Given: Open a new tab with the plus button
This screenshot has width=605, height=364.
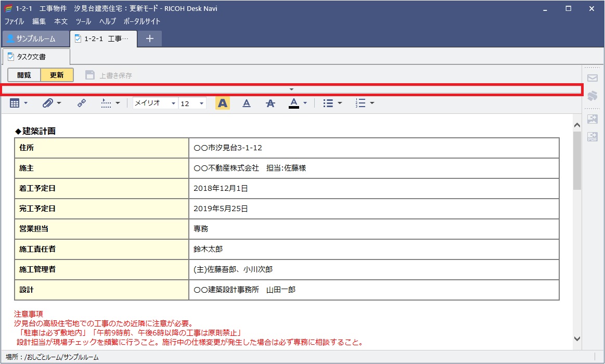Looking at the screenshot, I should coord(149,38).
